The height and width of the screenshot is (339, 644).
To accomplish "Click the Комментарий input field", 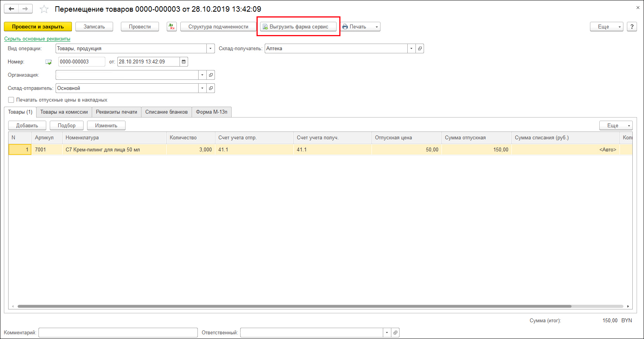I will tap(118, 332).
